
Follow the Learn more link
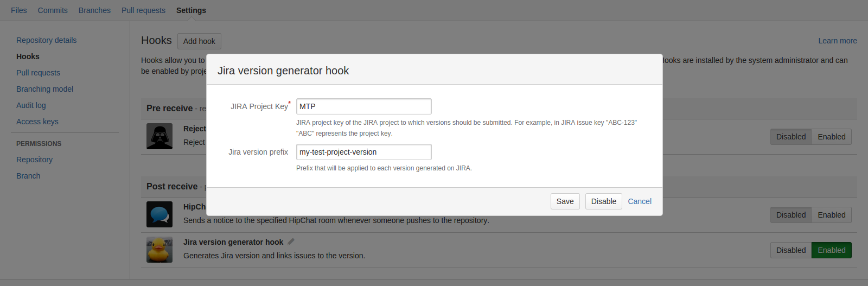(x=838, y=41)
